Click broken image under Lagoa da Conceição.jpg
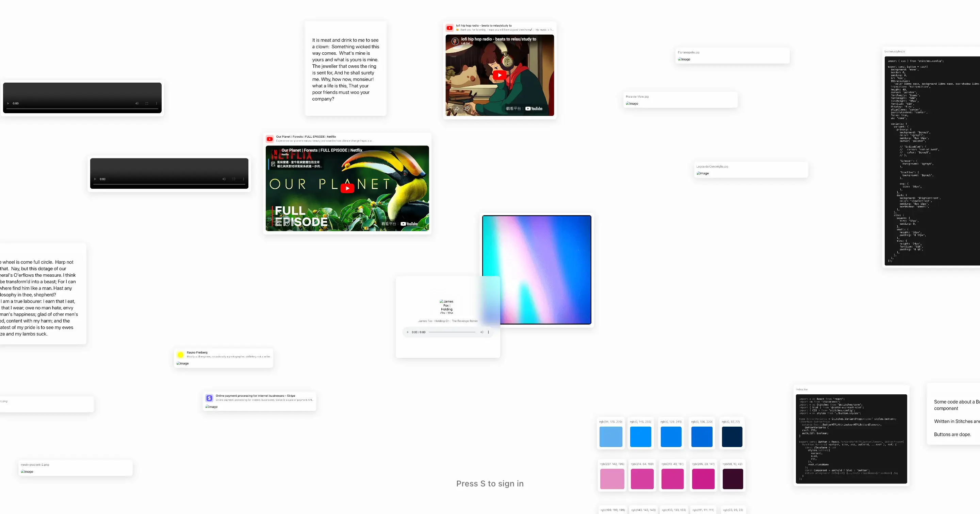980x514 pixels. (x=703, y=173)
